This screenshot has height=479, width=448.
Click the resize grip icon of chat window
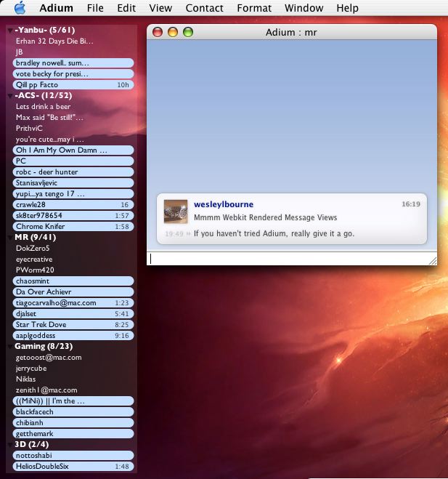433,260
